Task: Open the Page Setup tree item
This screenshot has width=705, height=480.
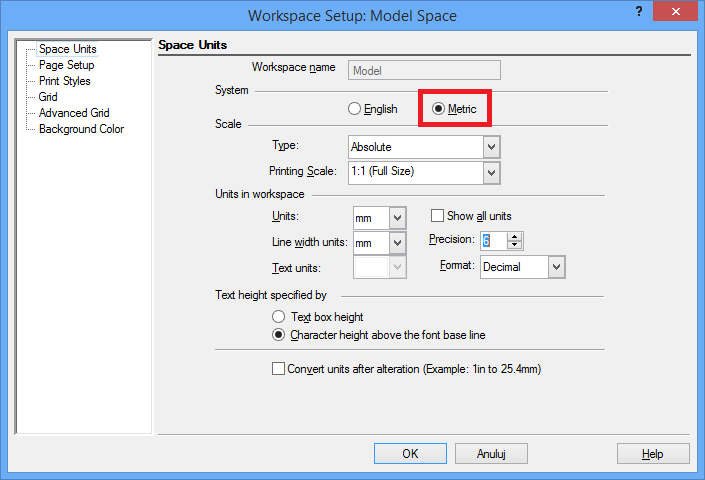Action: click(x=66, y=65)
